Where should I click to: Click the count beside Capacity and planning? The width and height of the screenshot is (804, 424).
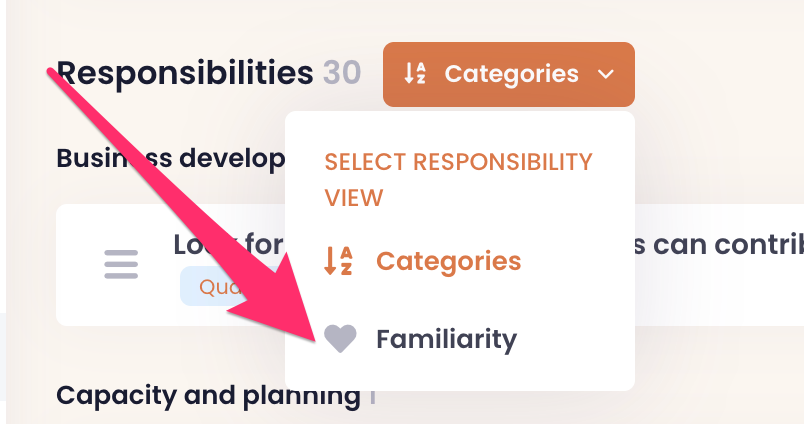point(372,397)
